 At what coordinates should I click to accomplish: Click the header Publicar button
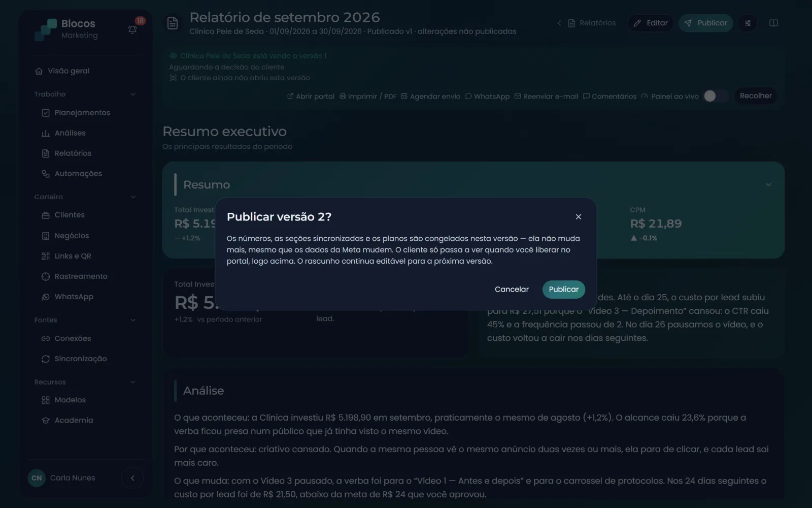[x=705, y=23]
